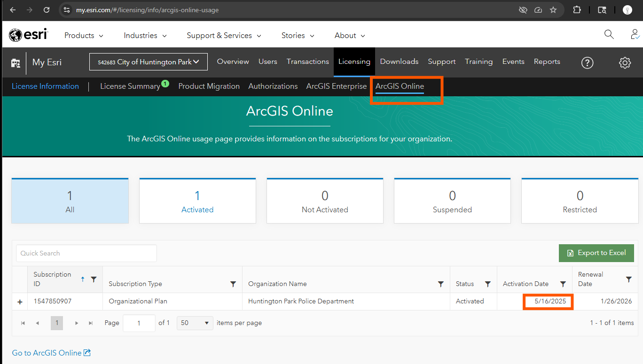The width and height of the screenshot is (643, 364).
Task: Select the All subscriptions card
Action: tap(70, 201)
